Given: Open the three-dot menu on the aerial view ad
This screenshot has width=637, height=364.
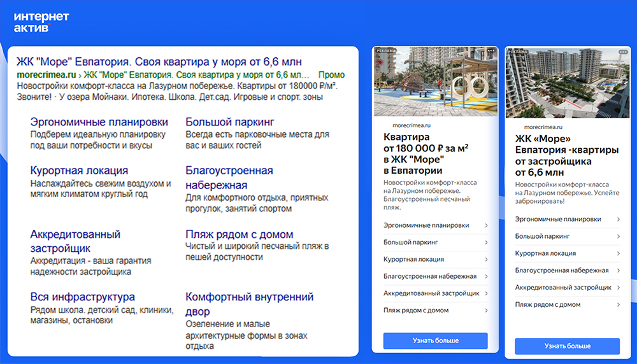Looking at the screenshot, I should [x=623, y=52].
